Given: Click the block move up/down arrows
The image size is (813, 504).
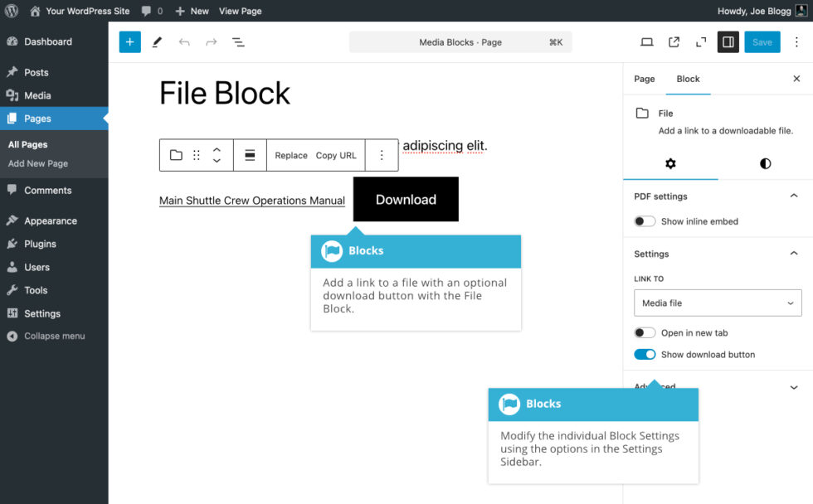Looking at the screenshot, I should tap(217, 155).
